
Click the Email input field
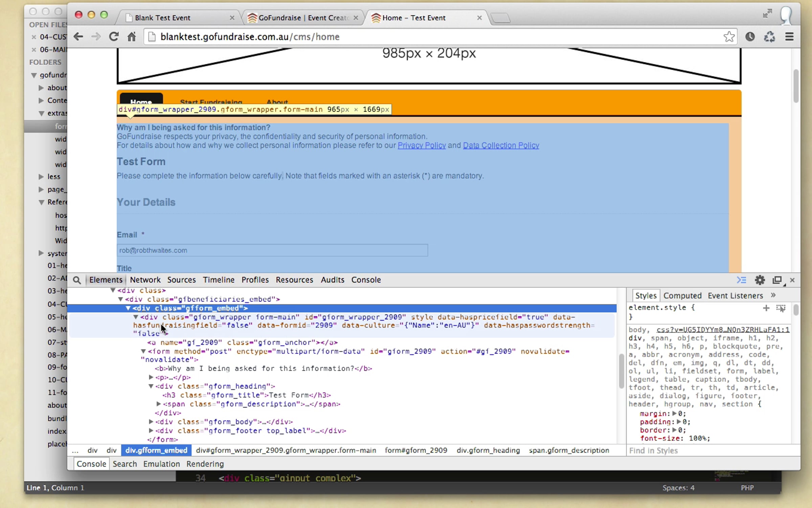tap(272, 250)
